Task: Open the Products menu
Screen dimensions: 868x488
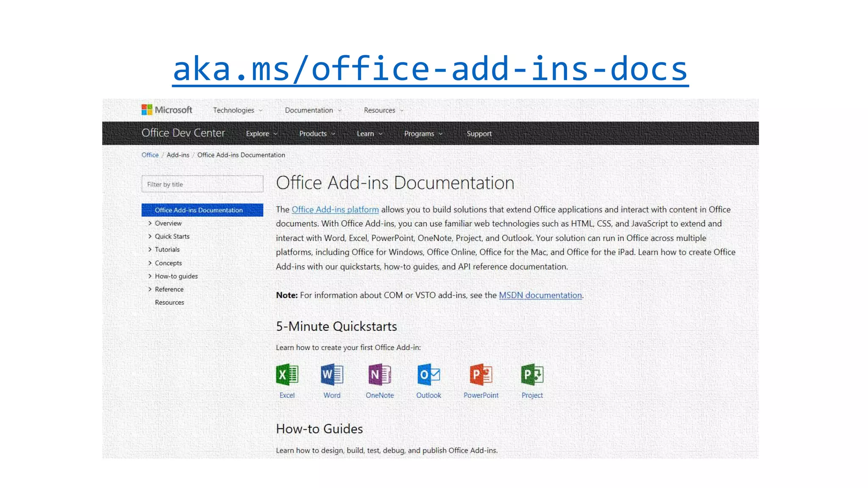Action: [x=317, y=133]
